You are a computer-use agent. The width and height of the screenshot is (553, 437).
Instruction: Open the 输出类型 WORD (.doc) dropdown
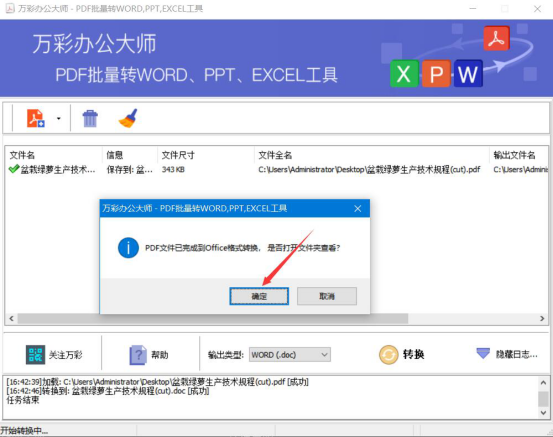click(x=290, y=354)
